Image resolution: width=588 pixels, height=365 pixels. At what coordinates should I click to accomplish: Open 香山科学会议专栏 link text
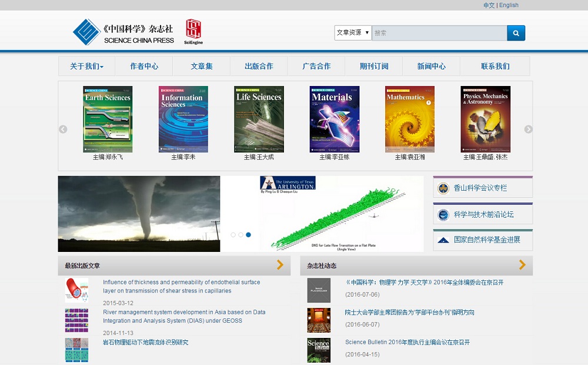[x=480, y=188]
